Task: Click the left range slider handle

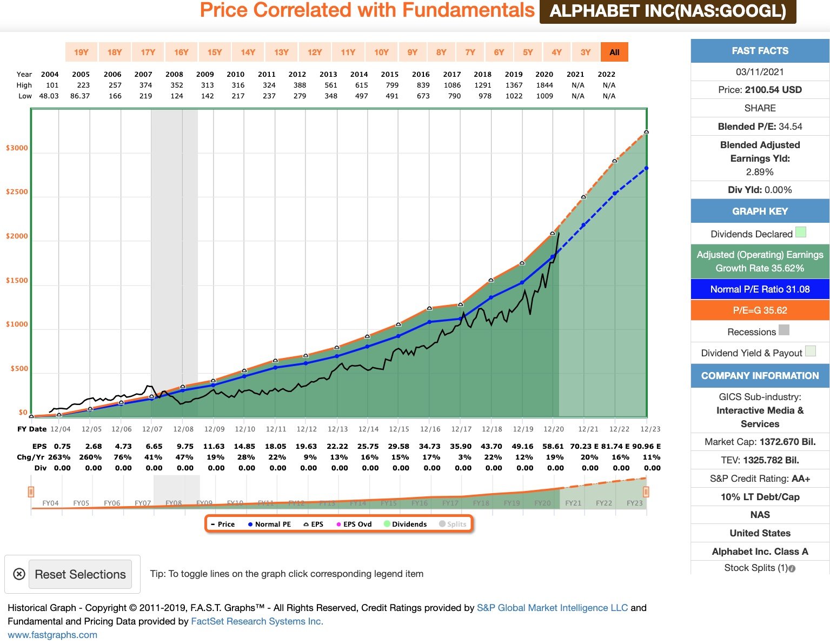Action: 31,492
